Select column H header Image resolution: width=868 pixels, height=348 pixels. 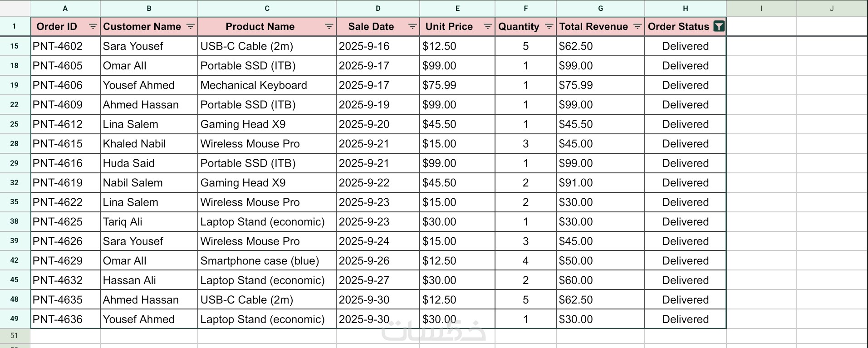tap(685, 8)
